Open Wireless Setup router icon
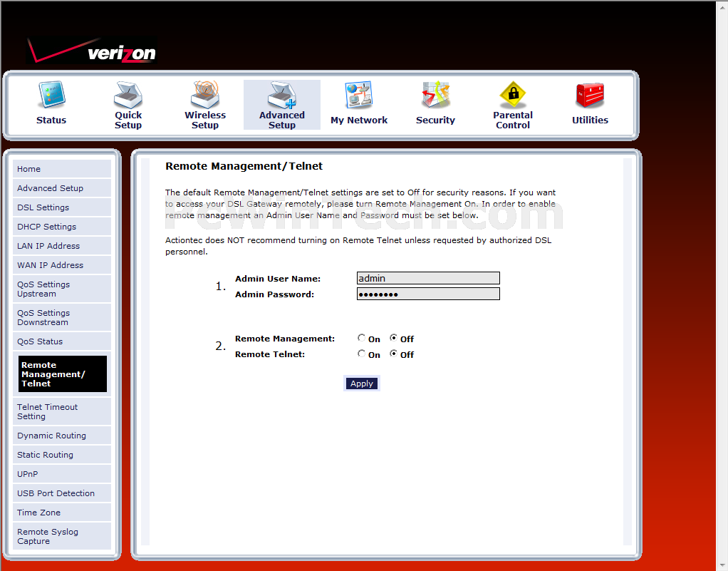 tap(204, 94)
